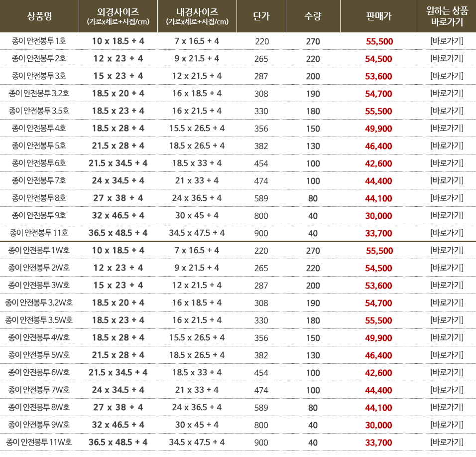Click the 내경사이즈 column header
Image resolution: width=476 pixels, height=457 pixels.
[x=197, y=16]
